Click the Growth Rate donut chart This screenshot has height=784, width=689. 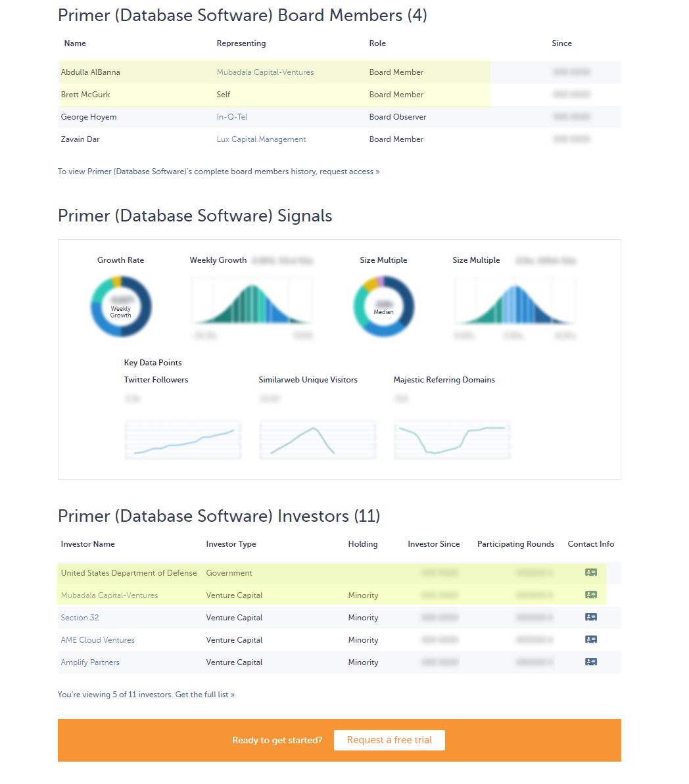tap(121, 306)
